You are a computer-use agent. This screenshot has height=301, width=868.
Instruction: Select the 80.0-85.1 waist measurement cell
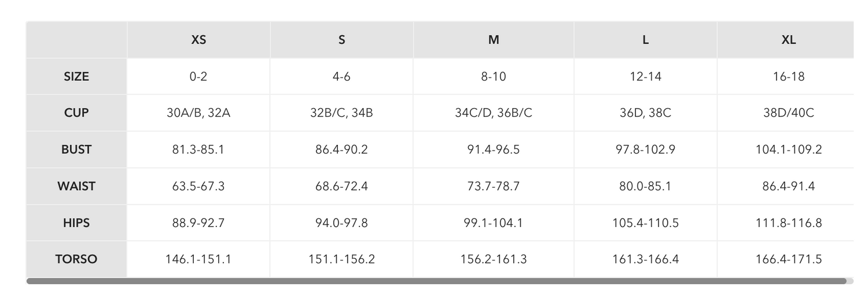[645, 186]
